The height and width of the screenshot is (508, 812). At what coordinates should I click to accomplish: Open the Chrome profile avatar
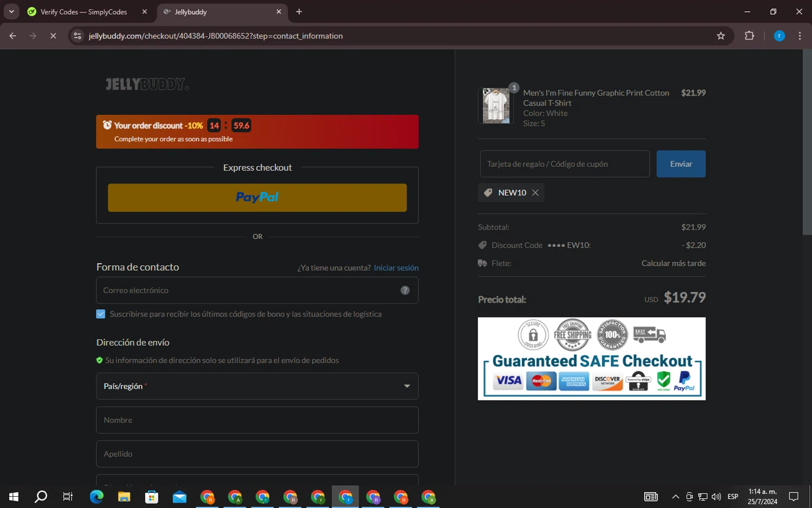[x=780, y=36]
